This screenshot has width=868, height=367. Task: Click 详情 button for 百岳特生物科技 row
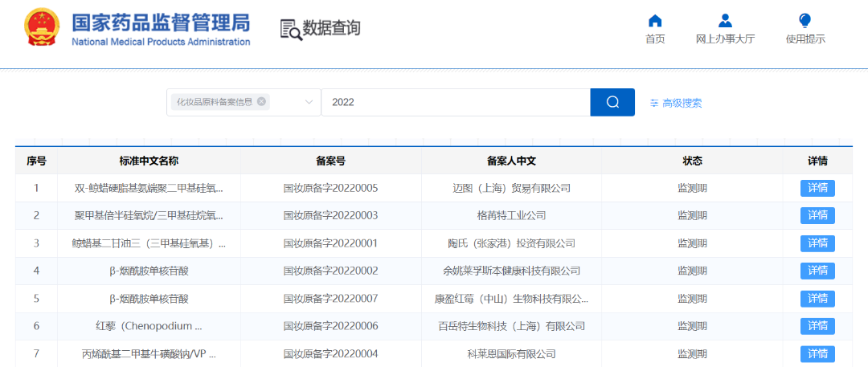tap(817, 326)
